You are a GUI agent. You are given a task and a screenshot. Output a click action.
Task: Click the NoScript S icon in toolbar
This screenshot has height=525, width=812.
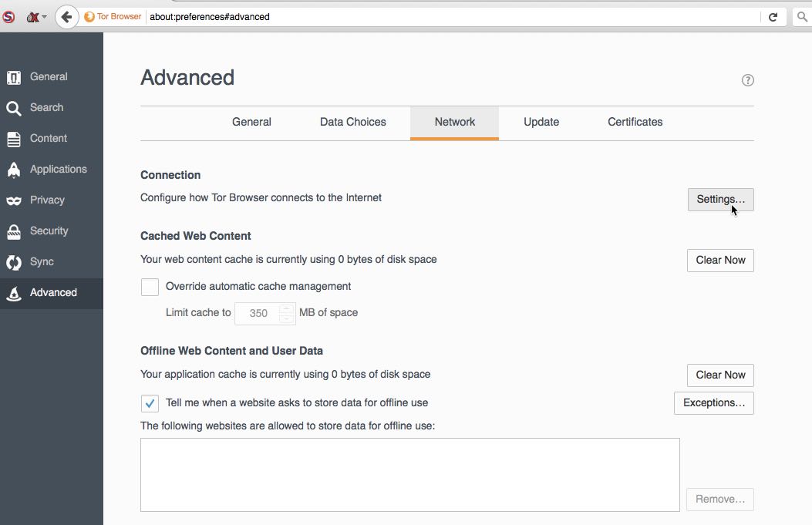click(8, 16)
